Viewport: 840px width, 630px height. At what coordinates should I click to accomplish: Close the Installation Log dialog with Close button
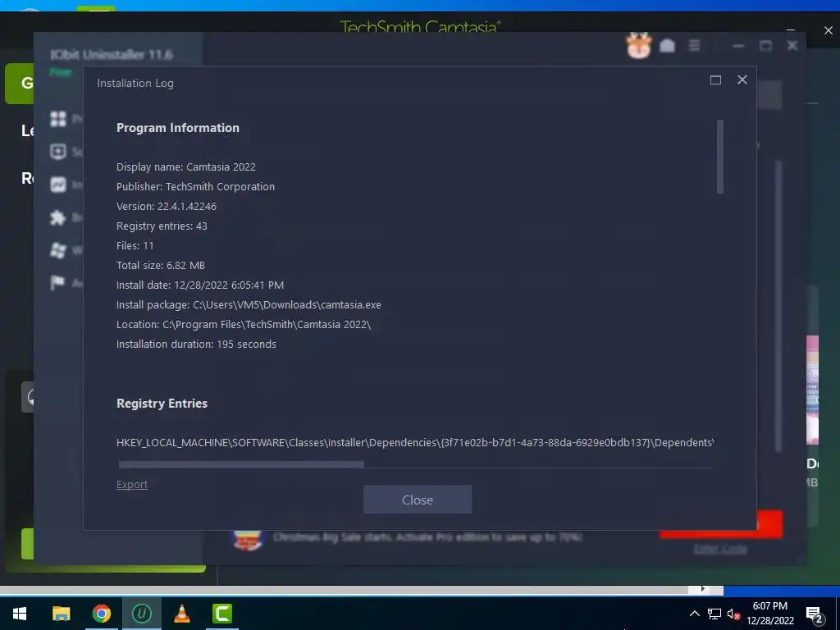[418, 500]
